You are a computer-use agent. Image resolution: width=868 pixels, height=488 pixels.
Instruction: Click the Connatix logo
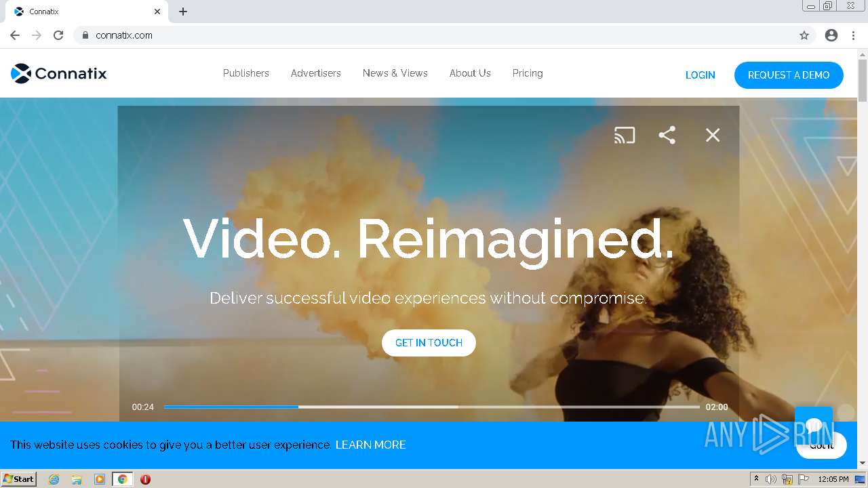coord(59,73)
